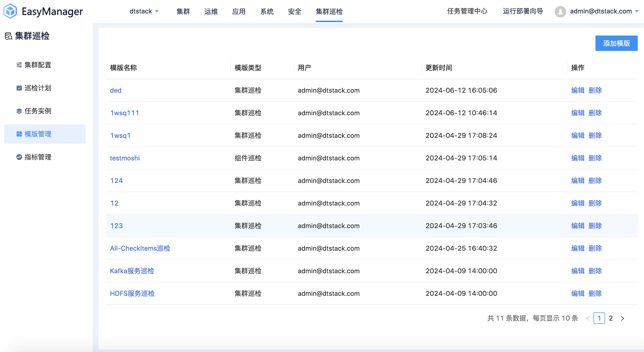Viewport: 644px width, 352px height.
Task: Click 编辑 for All-CheckItems巡检 row
Action: pos(578,248)
